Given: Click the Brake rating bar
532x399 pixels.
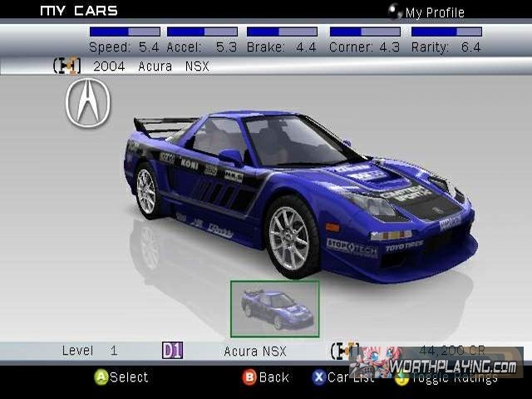Looking at the screenshot, I should tap(282, 32).
